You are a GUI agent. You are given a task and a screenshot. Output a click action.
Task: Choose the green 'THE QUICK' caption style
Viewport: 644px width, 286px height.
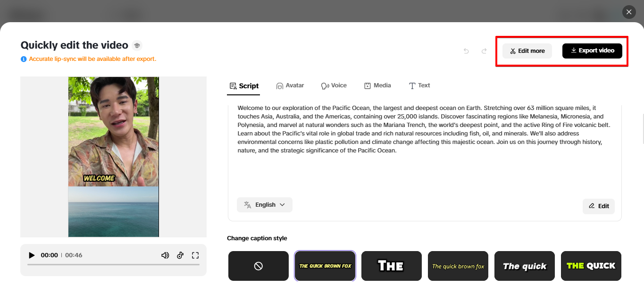591,266
